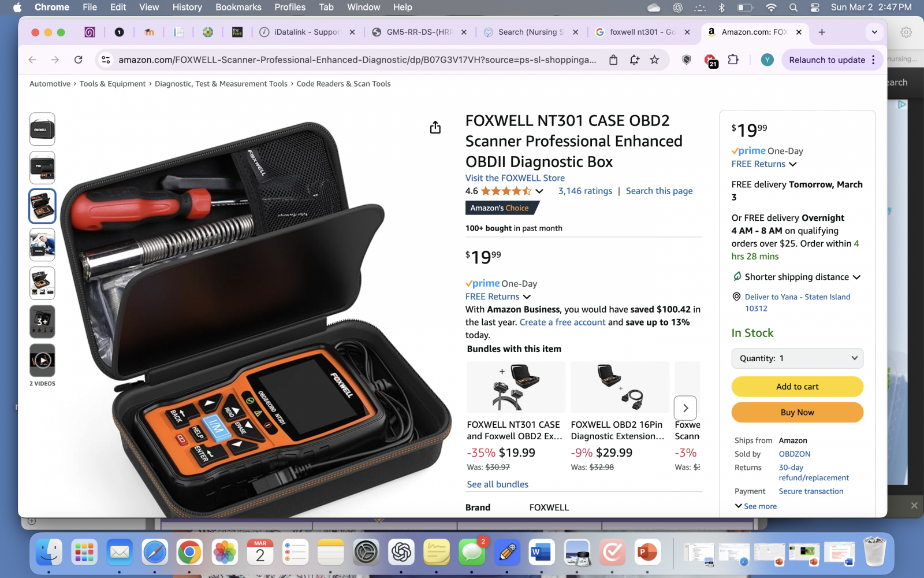Open the Chrome profile avatar Y
Viewport: 924px width, 578px height.
767,60
